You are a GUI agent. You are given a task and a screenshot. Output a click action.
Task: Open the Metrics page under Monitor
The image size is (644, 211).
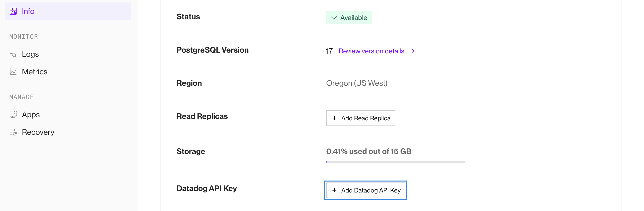click(35, 71)
